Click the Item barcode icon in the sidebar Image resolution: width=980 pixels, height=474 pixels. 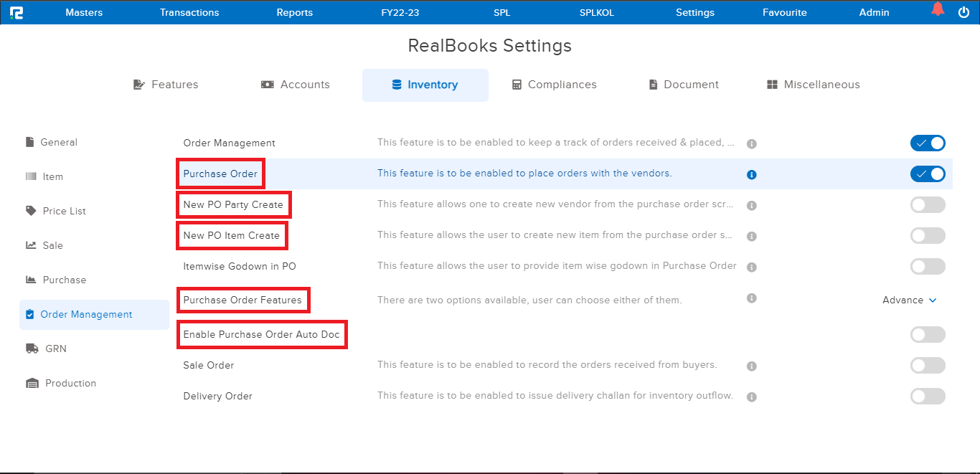click(32, 176)
